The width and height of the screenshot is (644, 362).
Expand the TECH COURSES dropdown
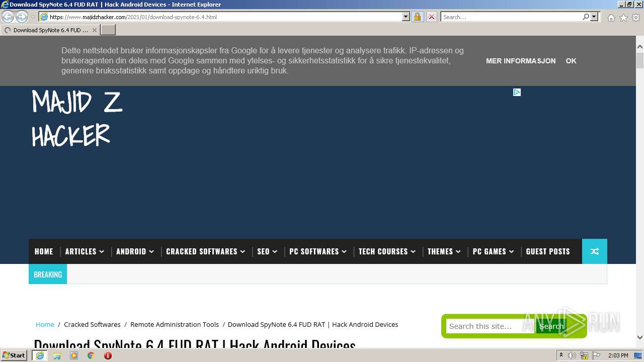point(387,251)
